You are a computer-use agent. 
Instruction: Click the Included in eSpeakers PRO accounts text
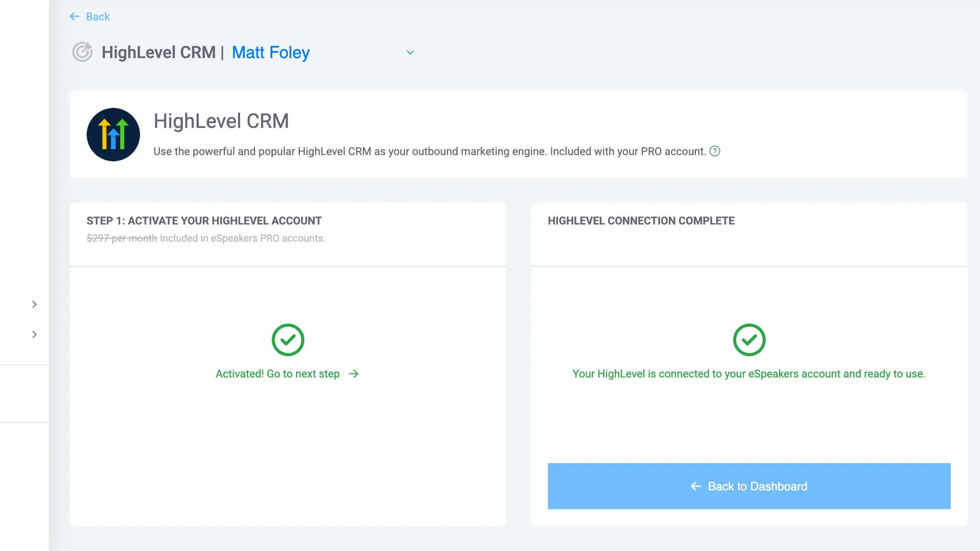pyautogui.click(x=243, y=238)
